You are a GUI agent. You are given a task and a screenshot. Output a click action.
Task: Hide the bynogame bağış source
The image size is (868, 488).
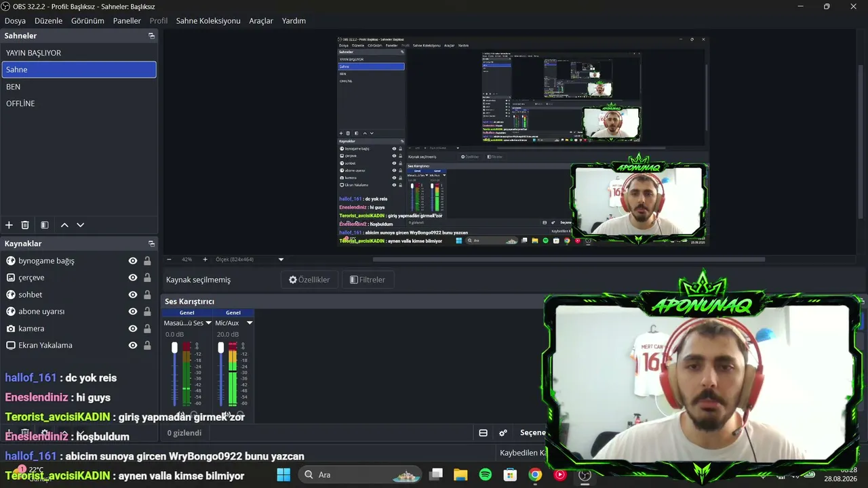[133, 261]
